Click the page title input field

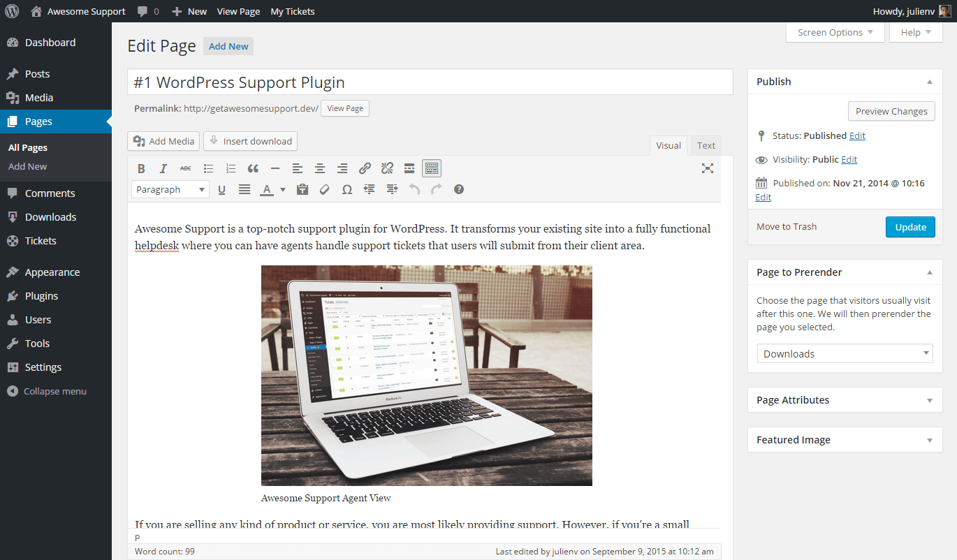[x=430, y=82]
